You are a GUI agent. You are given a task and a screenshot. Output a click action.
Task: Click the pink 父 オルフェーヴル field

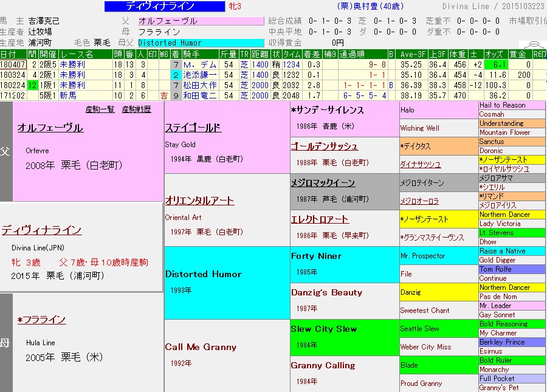click(x=201, y=21)
